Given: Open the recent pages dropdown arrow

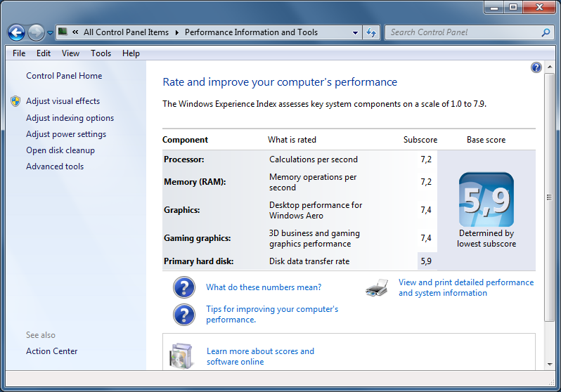Looking at the screenshot, I should 51,32.
